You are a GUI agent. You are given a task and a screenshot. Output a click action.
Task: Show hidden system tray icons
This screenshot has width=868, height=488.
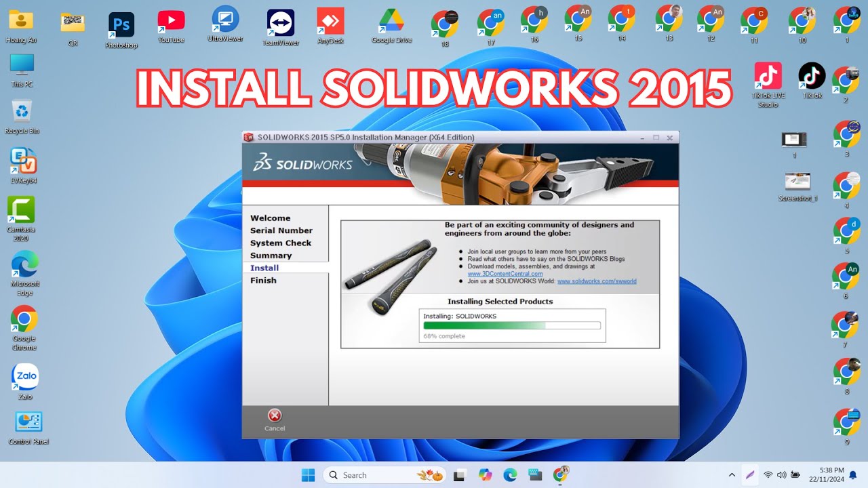731,475
